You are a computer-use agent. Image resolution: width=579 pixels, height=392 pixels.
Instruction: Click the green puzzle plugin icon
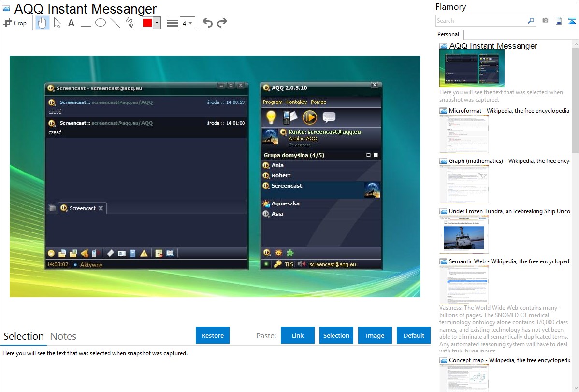[x=290, y=253]
